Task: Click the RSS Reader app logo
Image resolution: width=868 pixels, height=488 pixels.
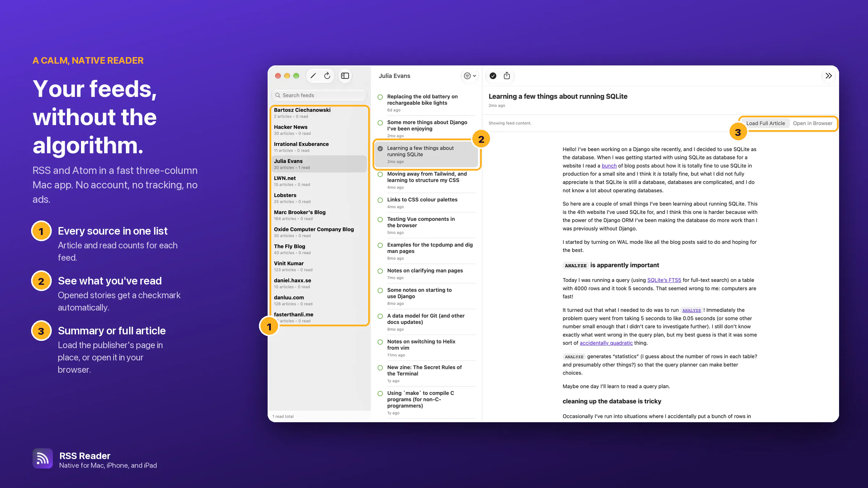Action: click(43, 458)
